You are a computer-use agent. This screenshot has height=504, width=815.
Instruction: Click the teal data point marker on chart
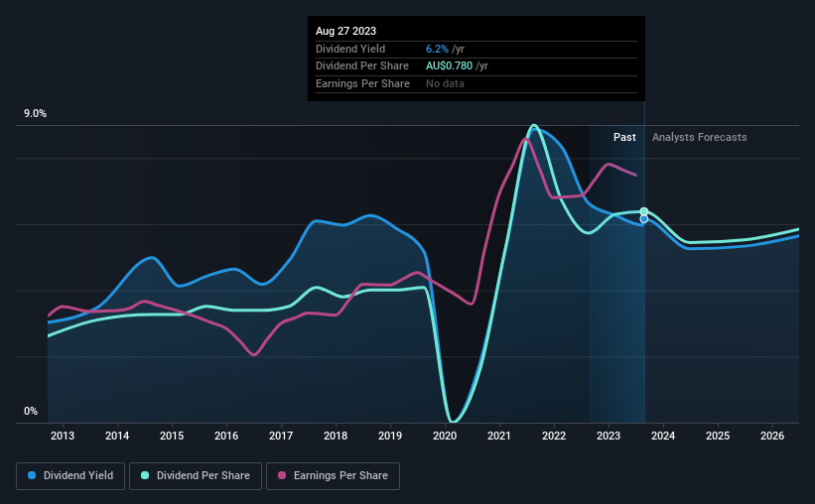[x=644, y=211]
